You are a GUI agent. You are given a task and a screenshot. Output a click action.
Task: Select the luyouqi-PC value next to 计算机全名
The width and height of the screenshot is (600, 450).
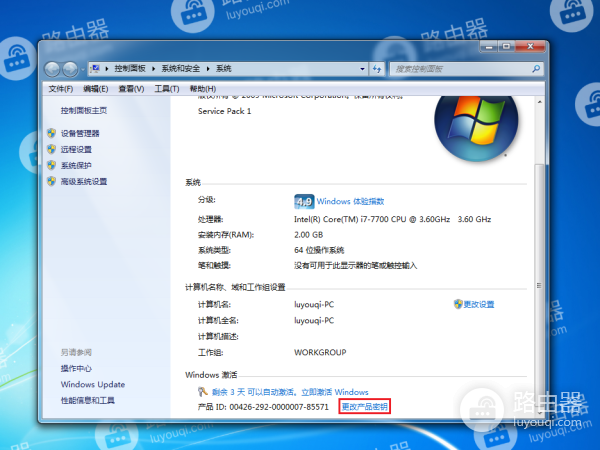[x=314, y=320]
